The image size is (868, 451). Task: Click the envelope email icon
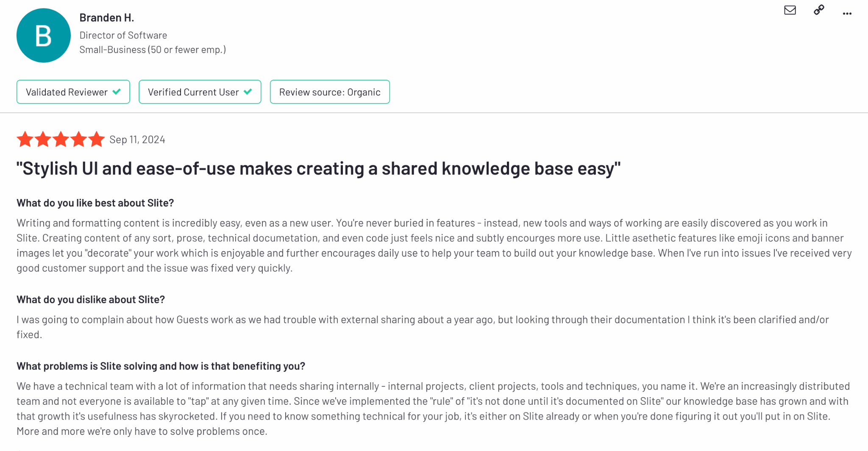click(790, 10)
